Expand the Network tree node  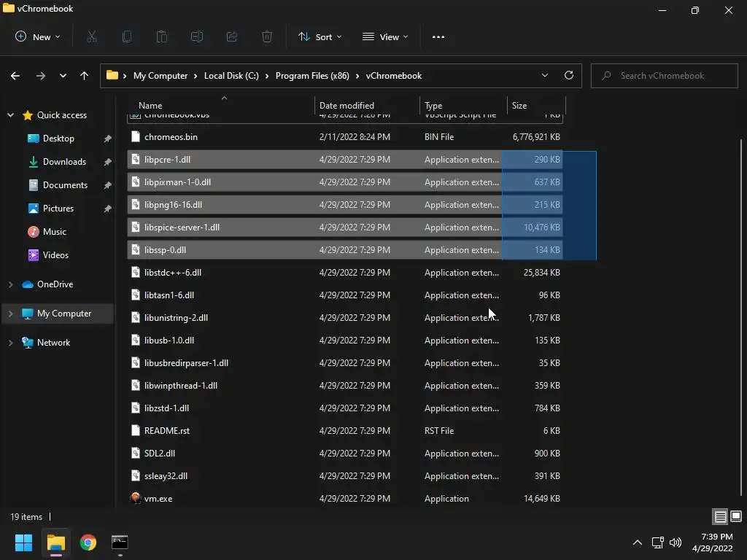pyautogui.click(x=10, y=343)
